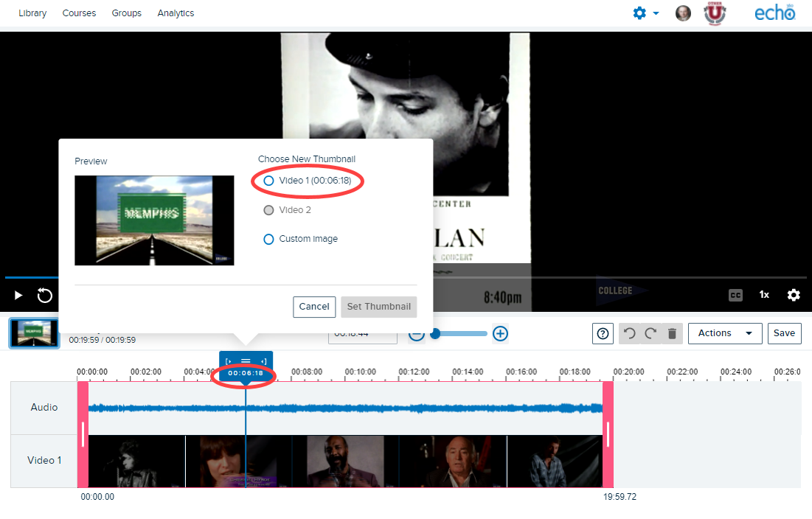Play the video
Screen dimensions: 812x519
(18, 296)
